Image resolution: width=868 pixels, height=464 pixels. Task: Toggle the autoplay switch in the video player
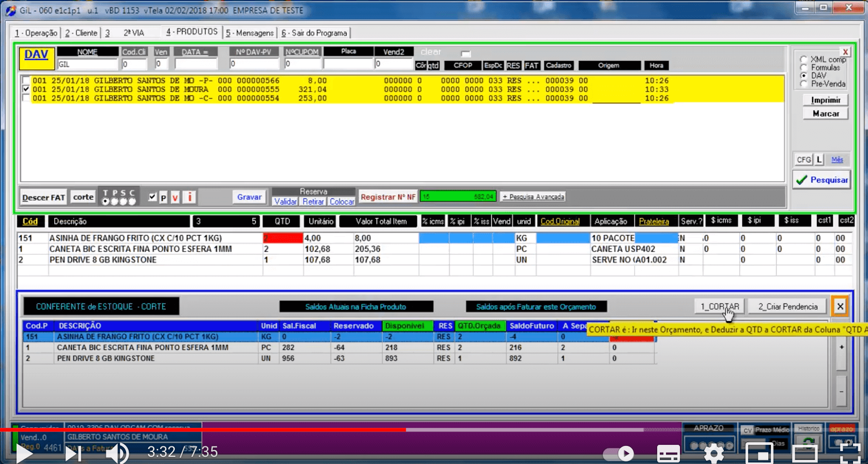[x=618, y=454]
